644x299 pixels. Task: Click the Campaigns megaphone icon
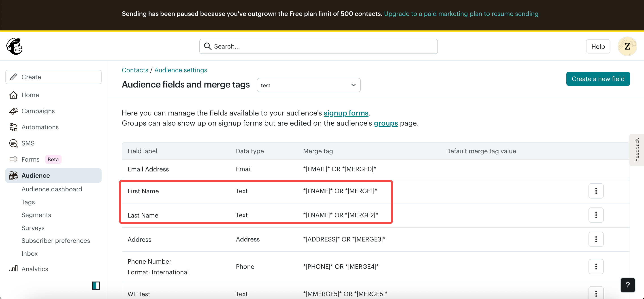13,111
